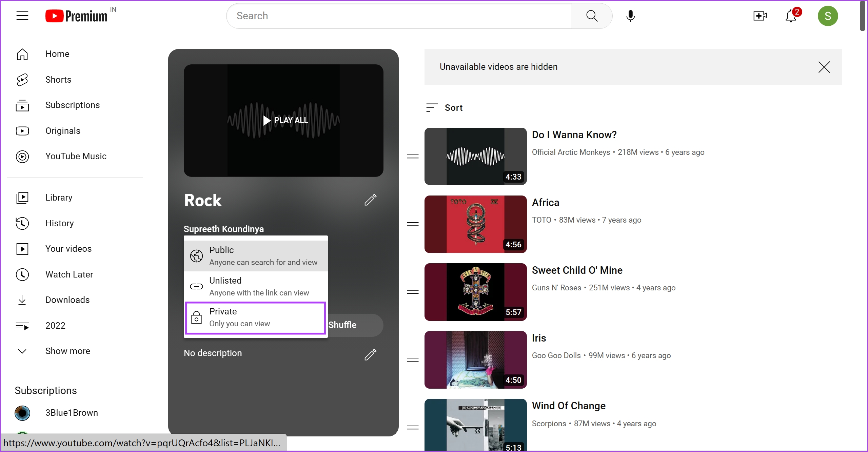
Task: Edit the Rock playlist title pencil
Action: [x=370, y=200]
